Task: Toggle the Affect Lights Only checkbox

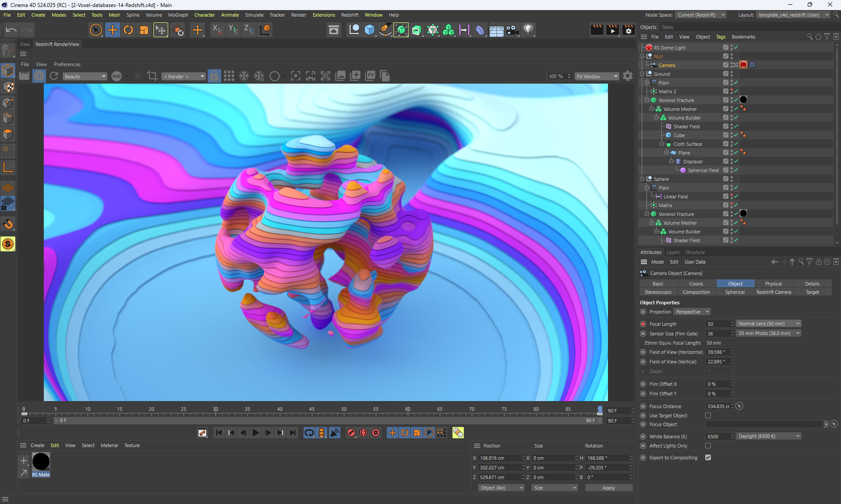Action: [x=708, y=446]
